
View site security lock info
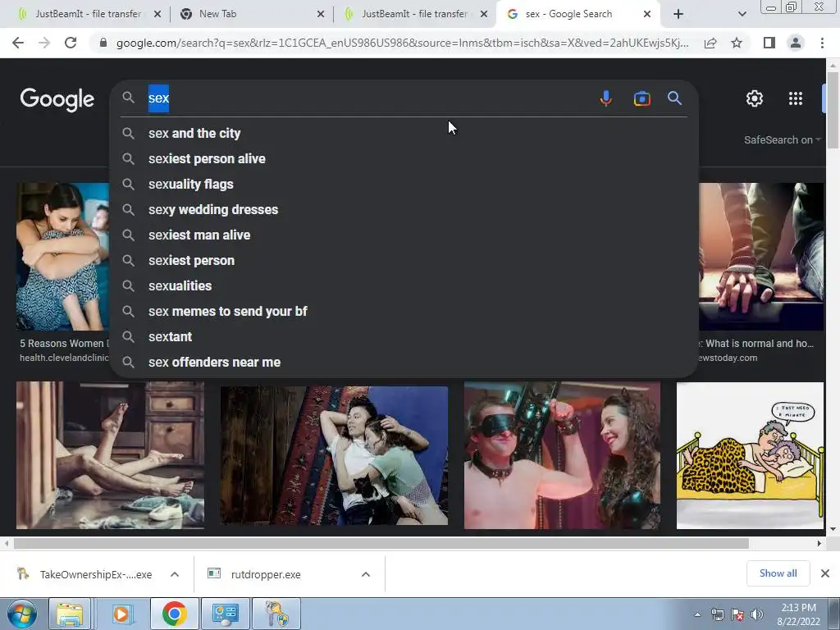pos(103,43)
